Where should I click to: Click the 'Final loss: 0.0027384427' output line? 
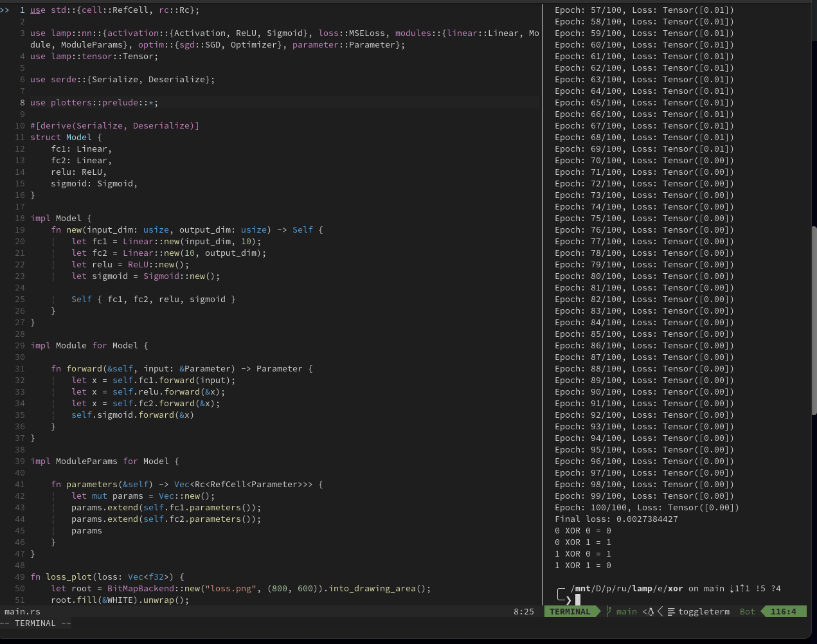click(616, 519)
